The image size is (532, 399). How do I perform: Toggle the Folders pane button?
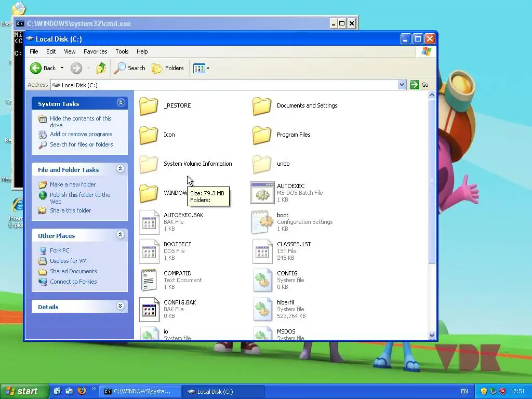point(167,68)
